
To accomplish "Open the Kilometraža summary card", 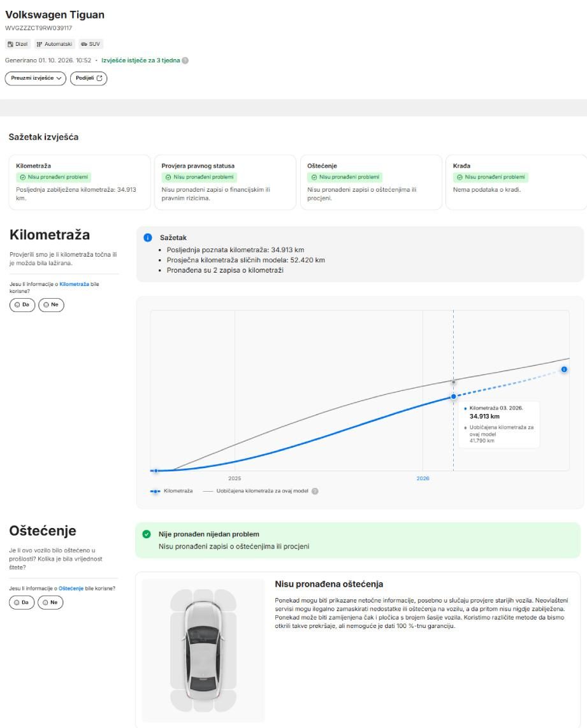I will tap(80, 182).
